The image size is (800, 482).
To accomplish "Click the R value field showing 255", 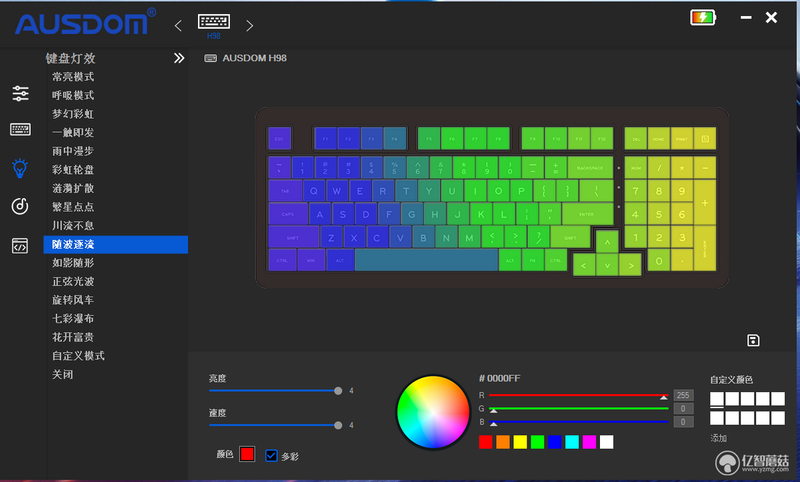I will (x=683, y=395).
